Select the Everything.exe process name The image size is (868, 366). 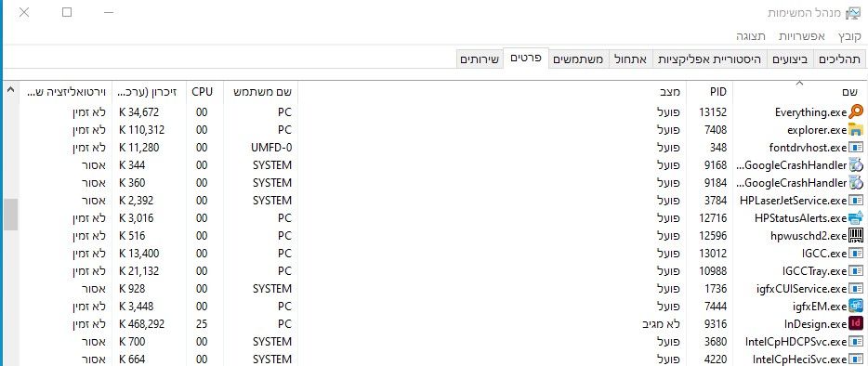click(x=811, y=112)
